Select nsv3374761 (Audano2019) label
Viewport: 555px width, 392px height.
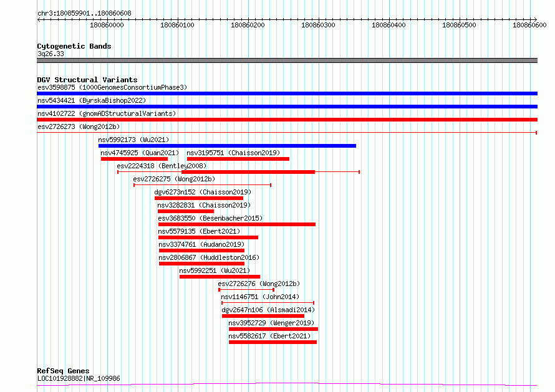[x=201, y=244]
